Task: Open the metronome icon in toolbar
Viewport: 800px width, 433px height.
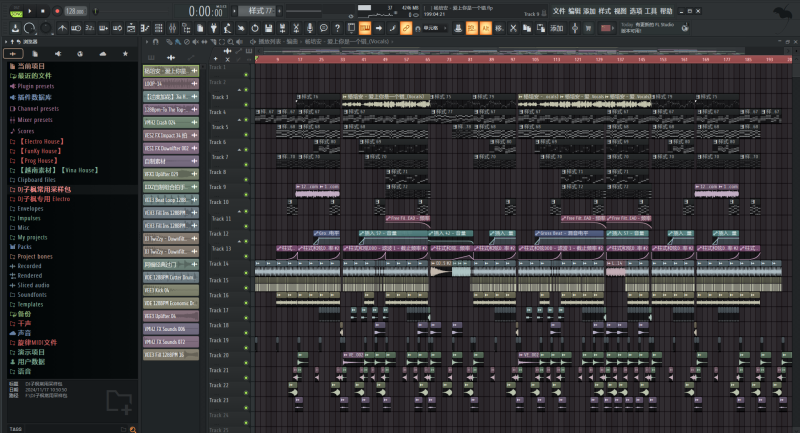Action: (62, 28)
